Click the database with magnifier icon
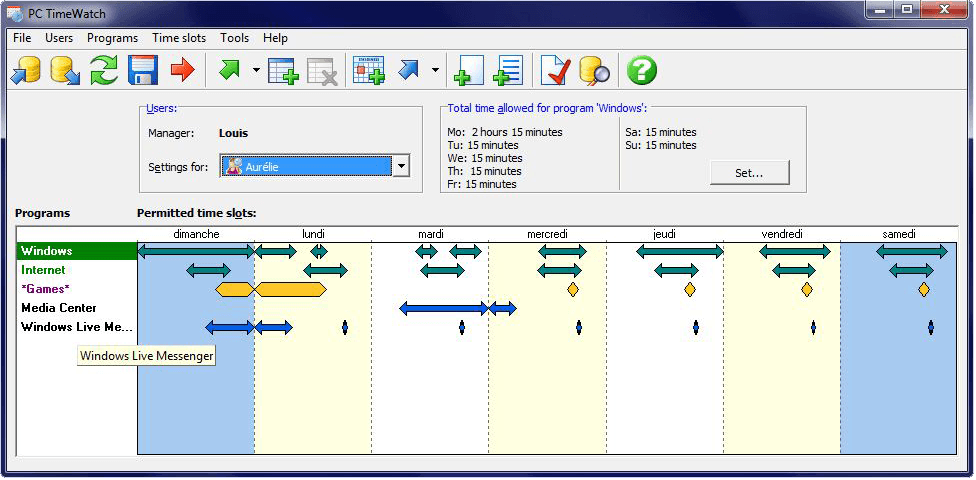The image size is (976, 480). (x=594, y=71)
